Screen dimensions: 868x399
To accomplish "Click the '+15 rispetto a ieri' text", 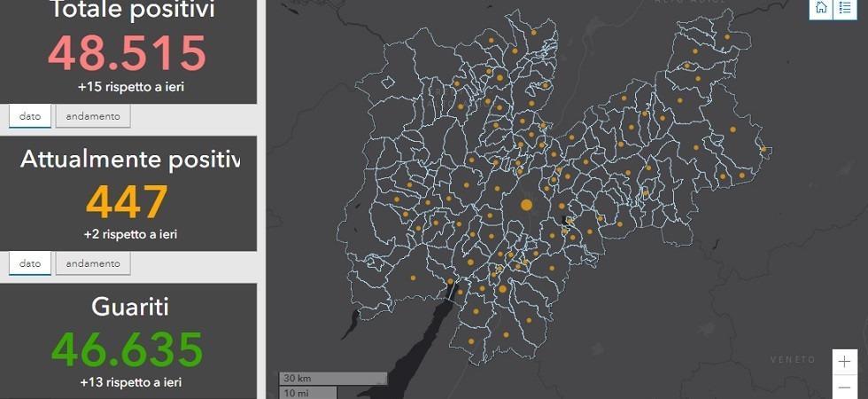I will [x=130, y=87].
